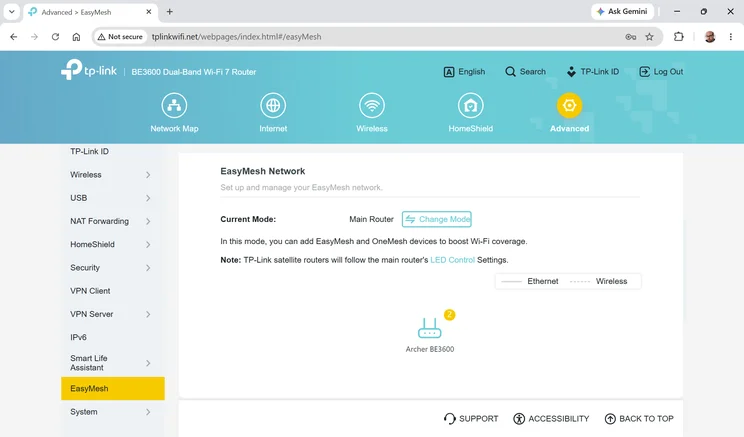
Task: Open the Chrome profile avatar
Action: pyautogui.click(x=710, y=37)
